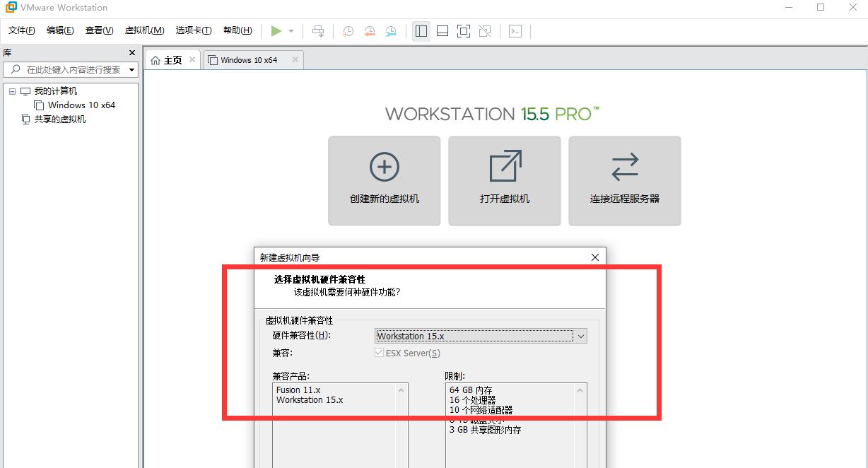Close the 库 library panel

click(131, 53)
